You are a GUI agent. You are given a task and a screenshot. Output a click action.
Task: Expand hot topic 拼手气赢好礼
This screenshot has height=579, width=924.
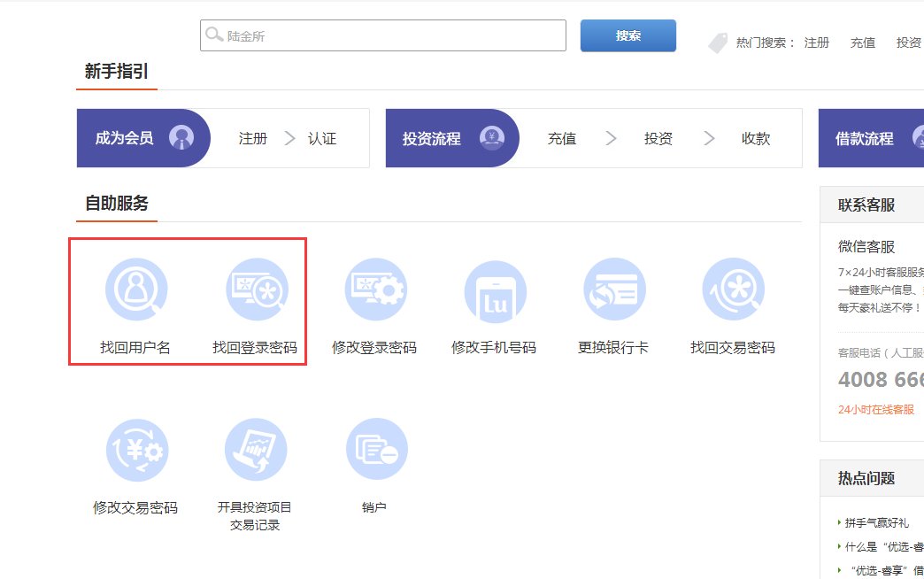coord(877,521)
